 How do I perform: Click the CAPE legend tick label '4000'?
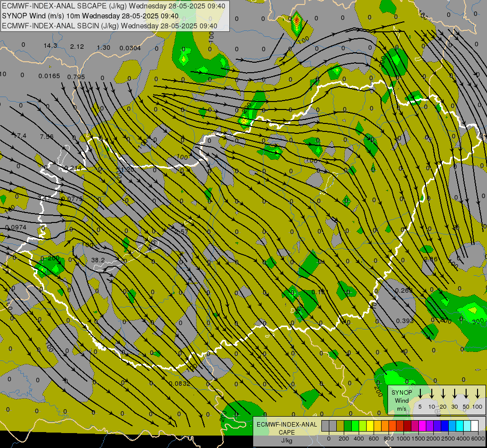click(463, 439)
